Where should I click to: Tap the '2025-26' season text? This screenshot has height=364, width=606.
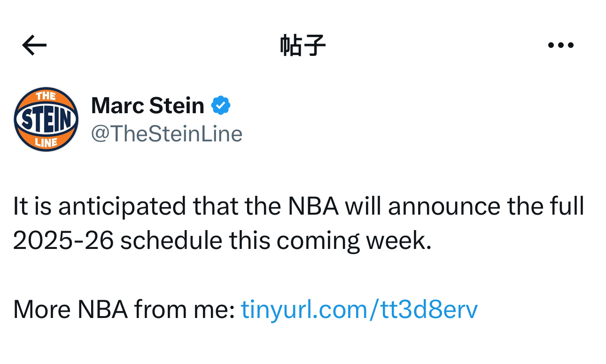coord(63,241)
